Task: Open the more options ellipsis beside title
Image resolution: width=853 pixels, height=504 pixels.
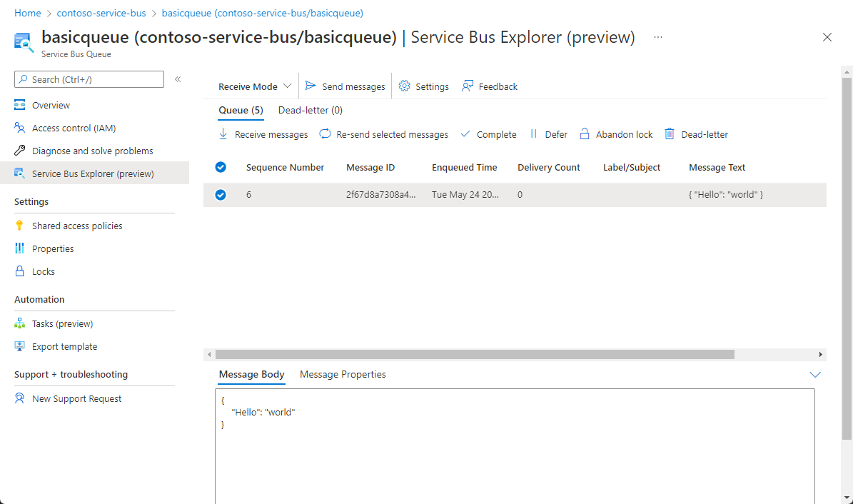Action: (658, 37)
